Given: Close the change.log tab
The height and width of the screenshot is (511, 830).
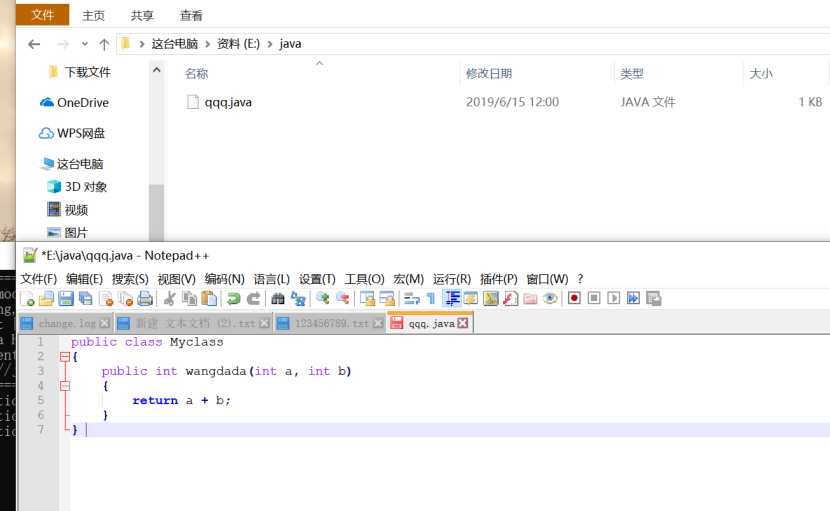Looking at the screenshot, I should [105, 323].
